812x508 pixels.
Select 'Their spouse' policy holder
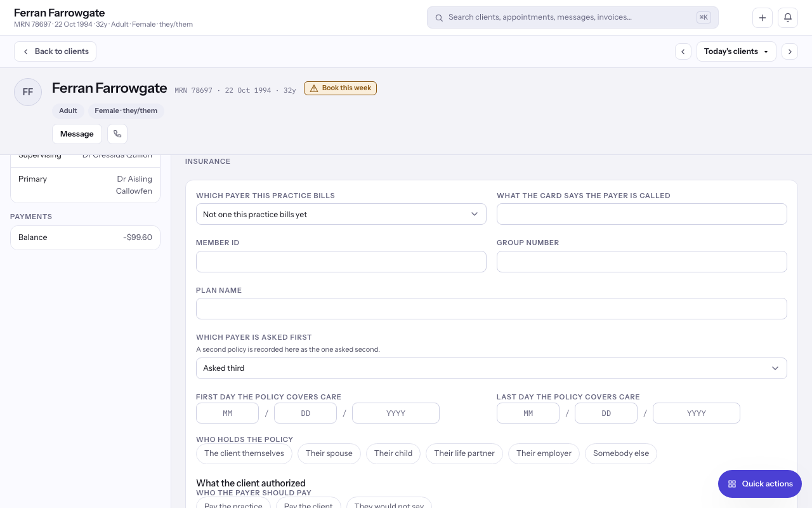(329, 453)
